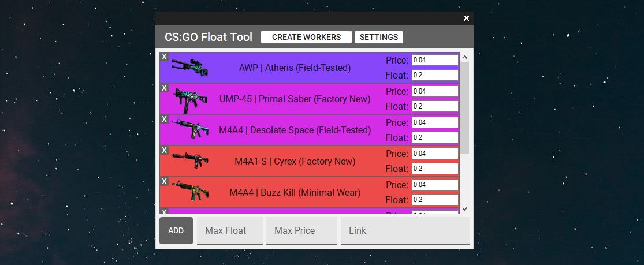Remove the M4A4 Buzz Kill row with X
This screenshot has width=644, height=265.
(x=164, y=182)
